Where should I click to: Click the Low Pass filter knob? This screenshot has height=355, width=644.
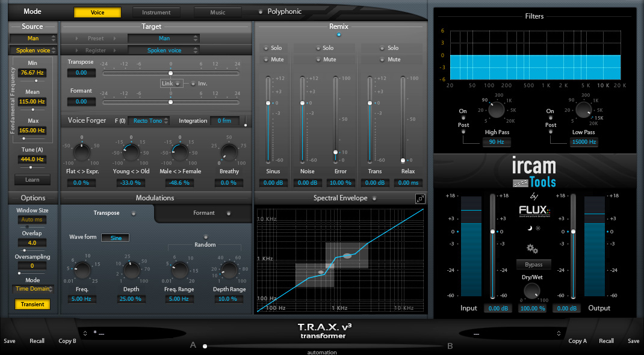tap(583, 110)
